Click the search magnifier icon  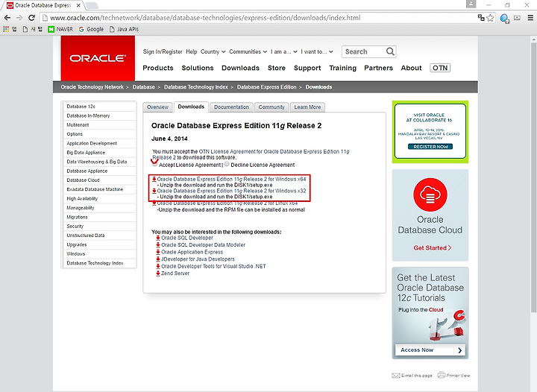point(390,51)
